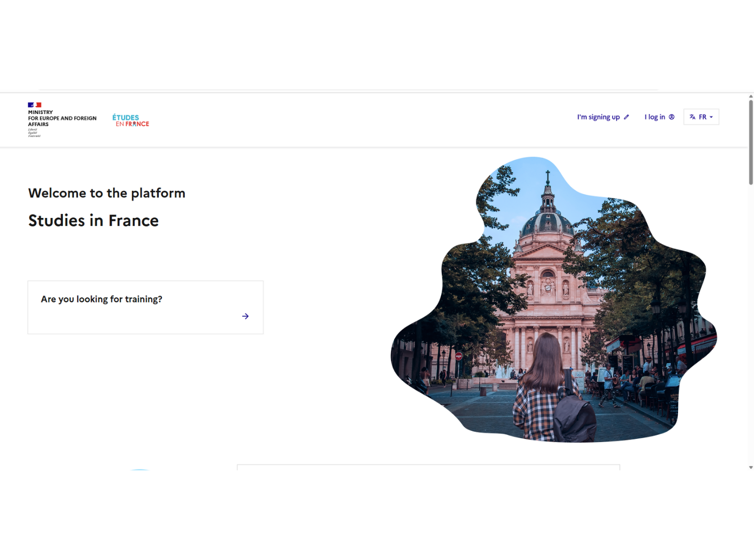Open the "Are you looking for training?" card
This screenshot has height=560, width=754.
tap(145, 307)
